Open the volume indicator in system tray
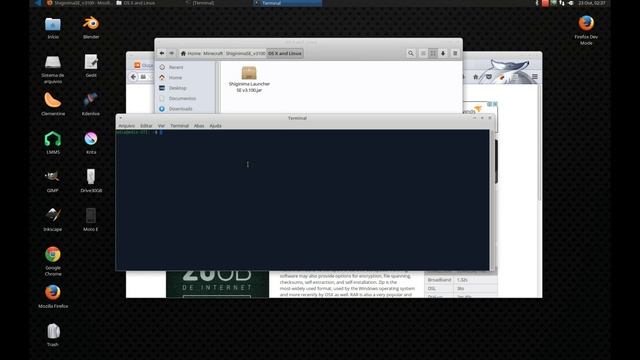 (x=571, y=3)
